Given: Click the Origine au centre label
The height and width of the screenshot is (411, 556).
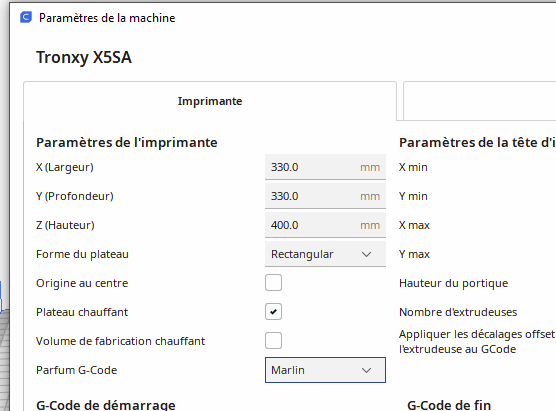Looking at the screenshot, I should (82, 283).
